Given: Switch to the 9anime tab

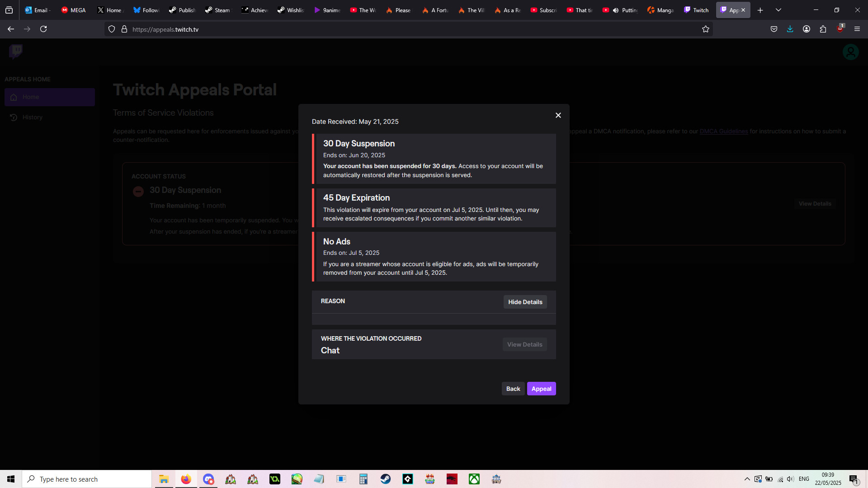Looking at the screenshot, I should tap(327, 10).
